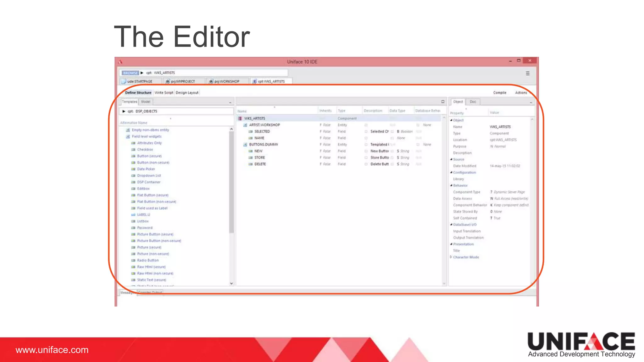Click the Date Picker template icon

coord(133,169)
